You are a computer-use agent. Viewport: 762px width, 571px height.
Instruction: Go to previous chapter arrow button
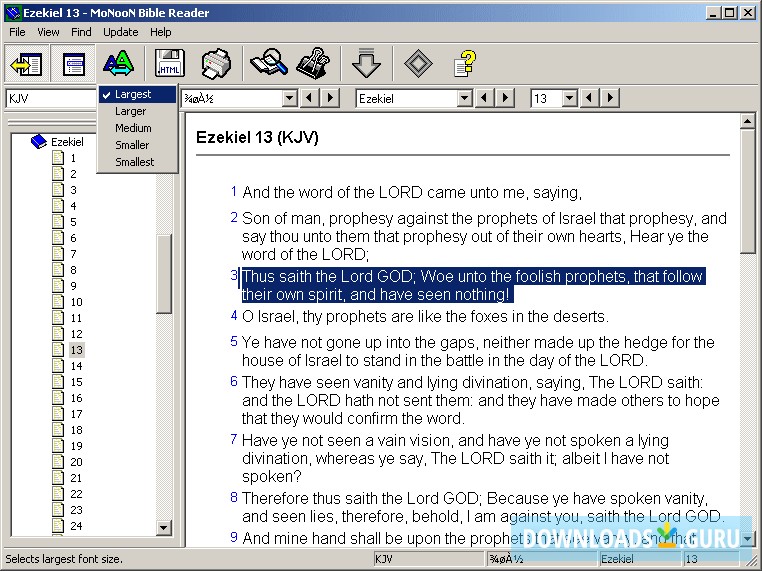[589, 98]
